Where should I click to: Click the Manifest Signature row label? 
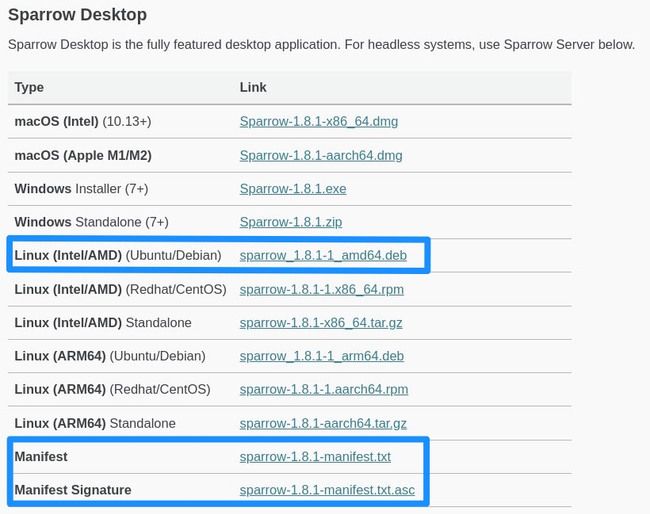[x=72, y=490]
